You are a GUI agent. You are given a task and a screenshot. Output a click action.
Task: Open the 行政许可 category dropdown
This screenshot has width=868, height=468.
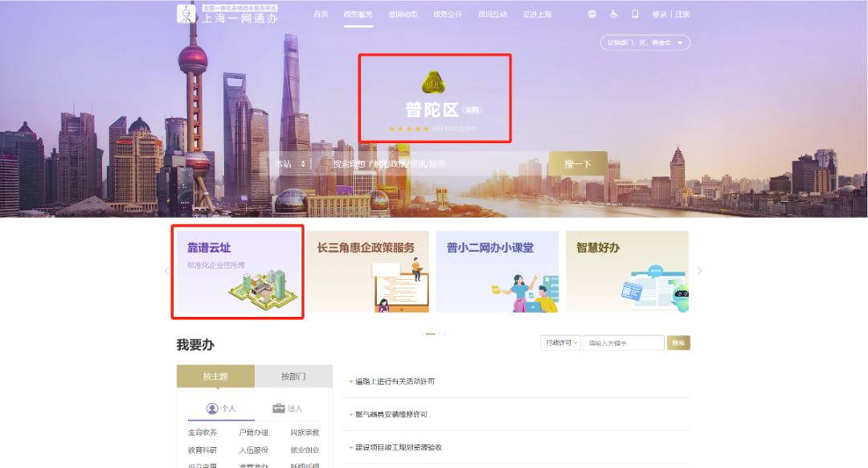[560, 343]
